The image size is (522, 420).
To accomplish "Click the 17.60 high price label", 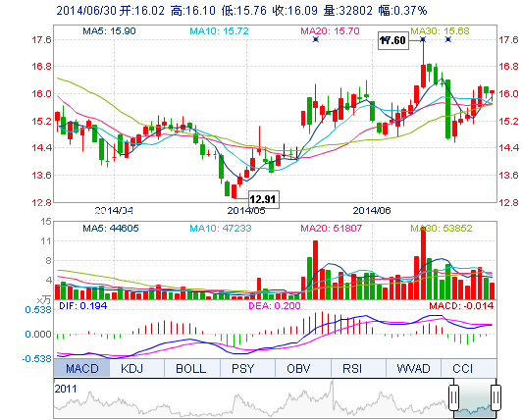I will (x=393, y=40).
